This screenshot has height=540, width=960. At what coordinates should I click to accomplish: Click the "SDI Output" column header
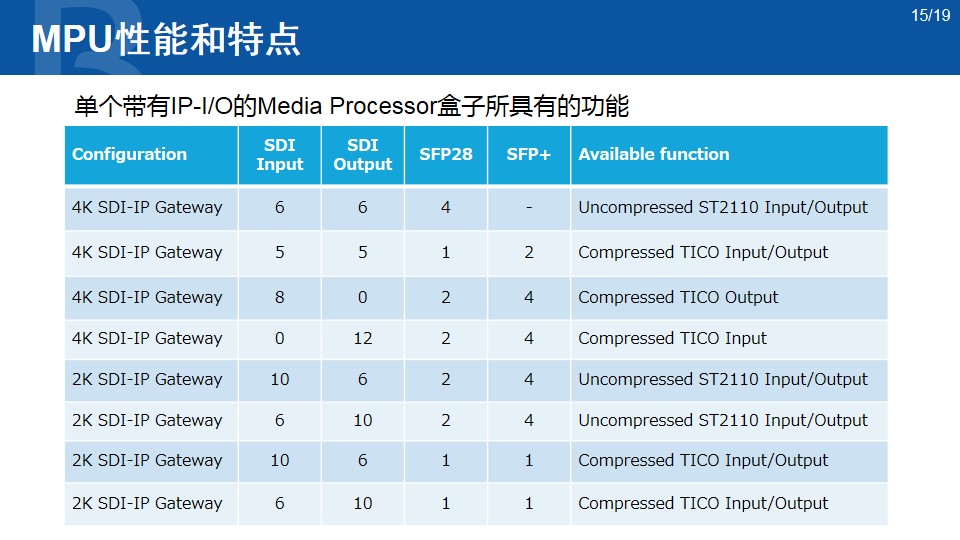[x=362, y=154]
